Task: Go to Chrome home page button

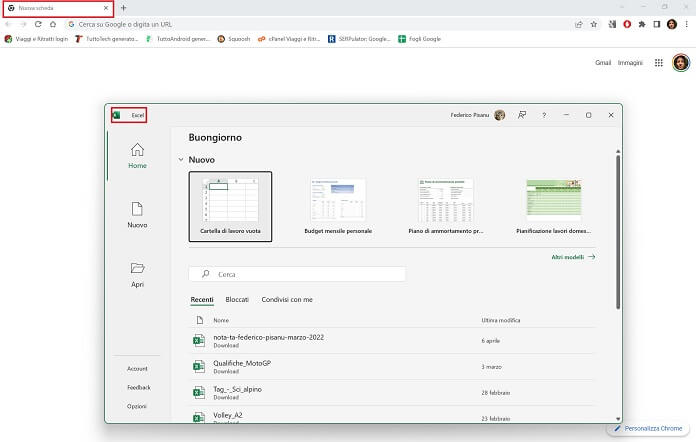Action: click(53, 24)
